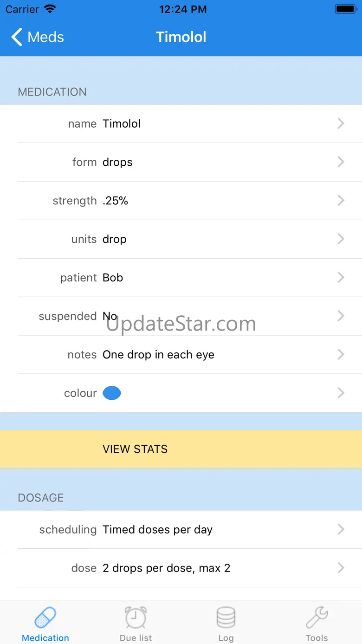Open the Due list alarm clock icon
The image size is (362, 644).
click(x=136, y=618)
